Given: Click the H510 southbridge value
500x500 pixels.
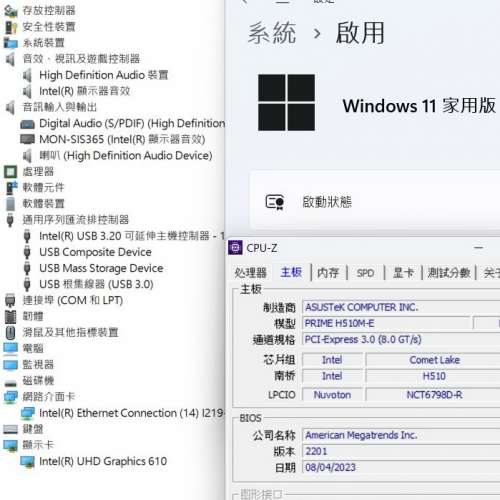Looking at the screenshot, I should coord(434,376).
